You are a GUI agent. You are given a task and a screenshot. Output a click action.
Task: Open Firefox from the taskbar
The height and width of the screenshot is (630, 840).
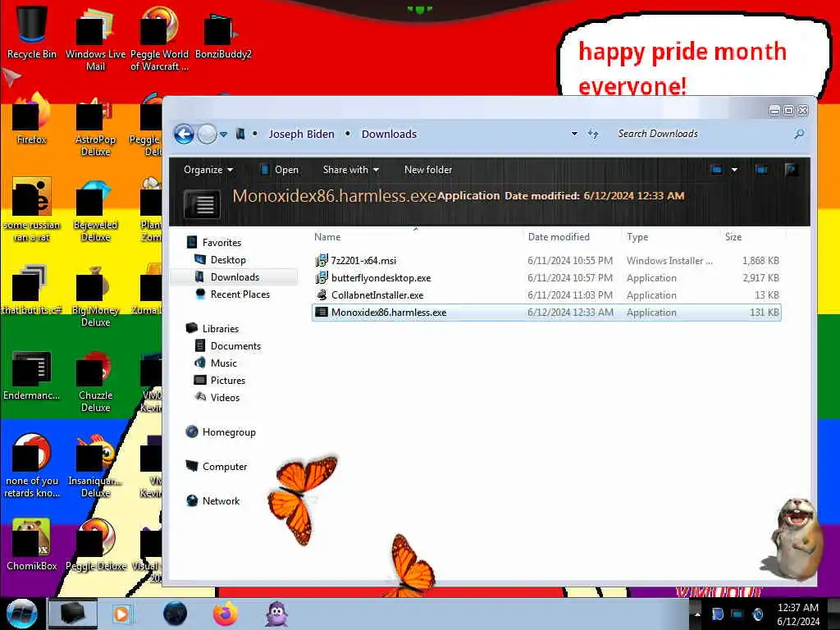point(226,614)
